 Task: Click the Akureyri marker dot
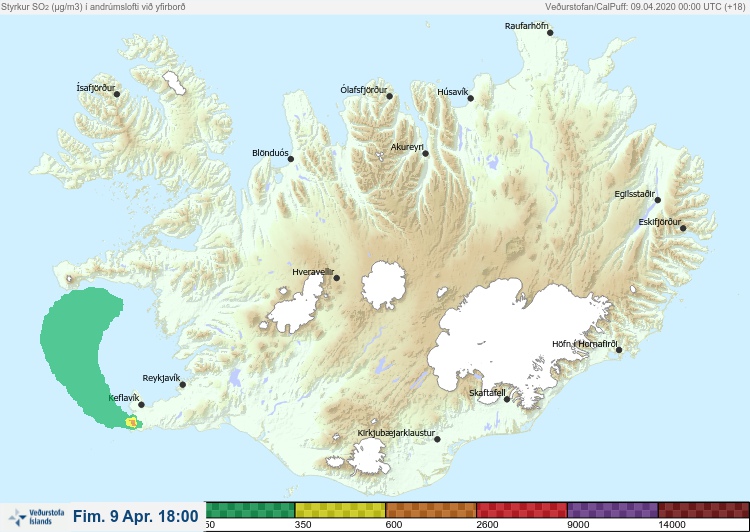[x=426, y=154]
